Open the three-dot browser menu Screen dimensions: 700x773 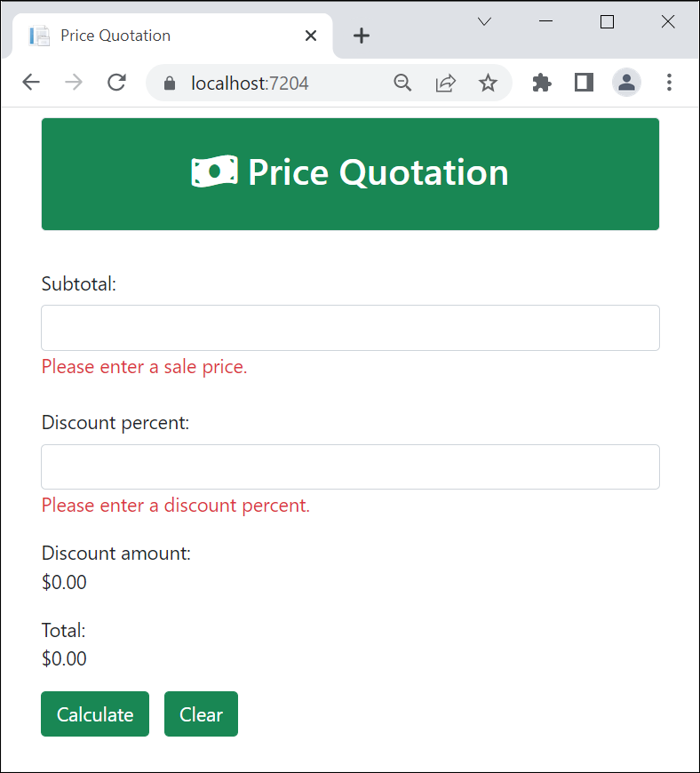point(669,82)
